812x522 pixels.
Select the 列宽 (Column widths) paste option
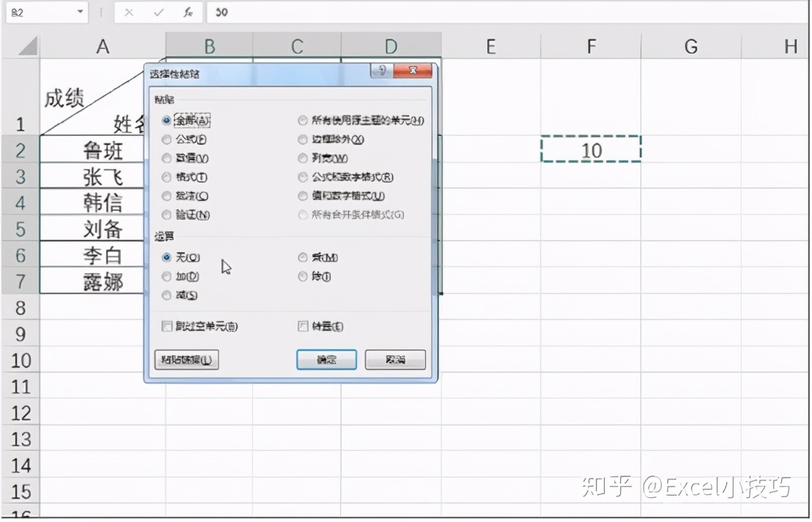[x=303, y=158]
